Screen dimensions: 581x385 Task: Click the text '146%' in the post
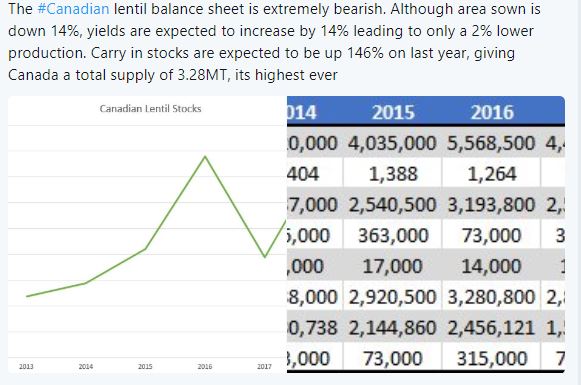365,53
